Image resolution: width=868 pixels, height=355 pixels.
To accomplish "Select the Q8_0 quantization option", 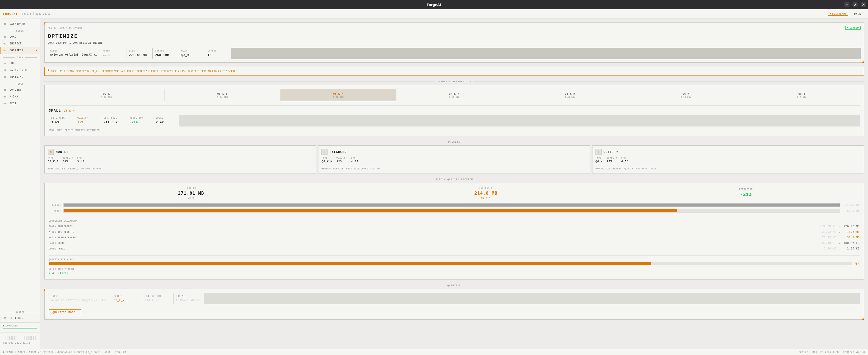I will click(x=801, y=95).
